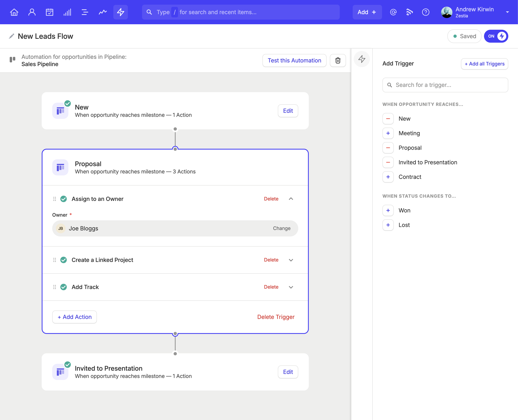Click the pipeline columns icon
This screenshot has width=518, height=420.
coord(12,59)
